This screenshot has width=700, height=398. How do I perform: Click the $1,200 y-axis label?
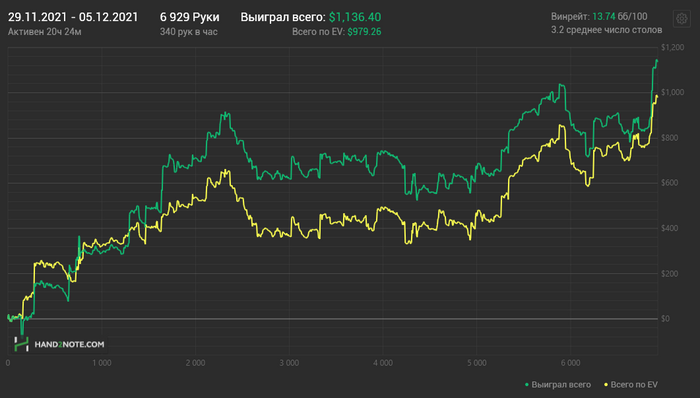pos(672,47)
